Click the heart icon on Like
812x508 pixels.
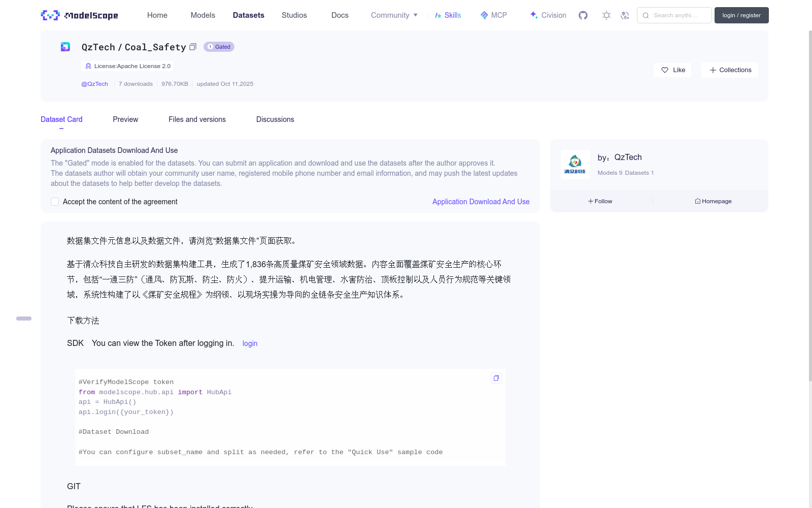[665, 70]
